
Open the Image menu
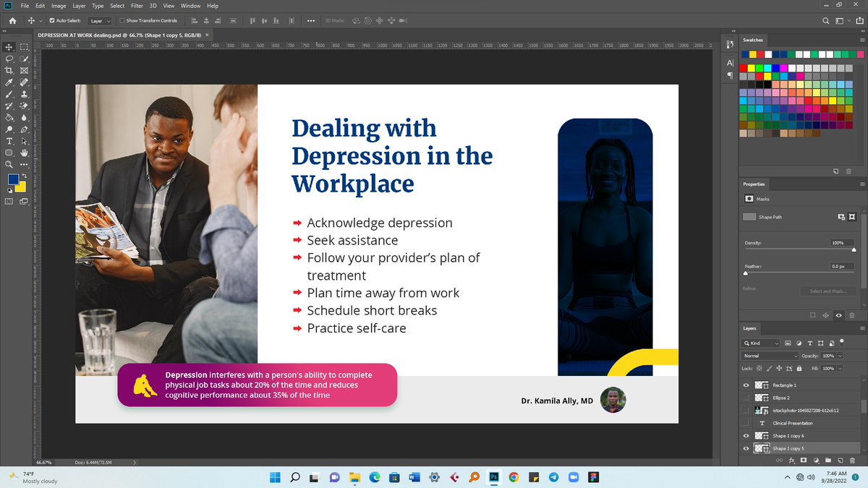click(x=59, y=6)
